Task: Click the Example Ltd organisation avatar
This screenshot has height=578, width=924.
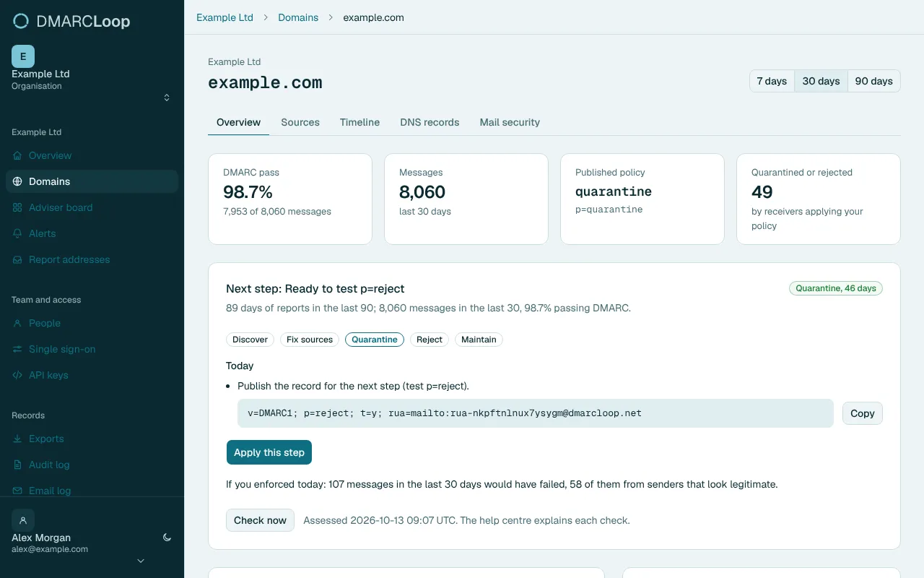Action: 23,56
